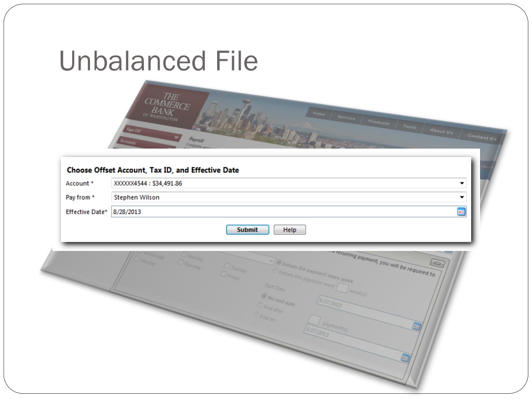Open the Effective Date calendar picker icon
The height and width of the screenshot is (399, 532).
point(461,212)
